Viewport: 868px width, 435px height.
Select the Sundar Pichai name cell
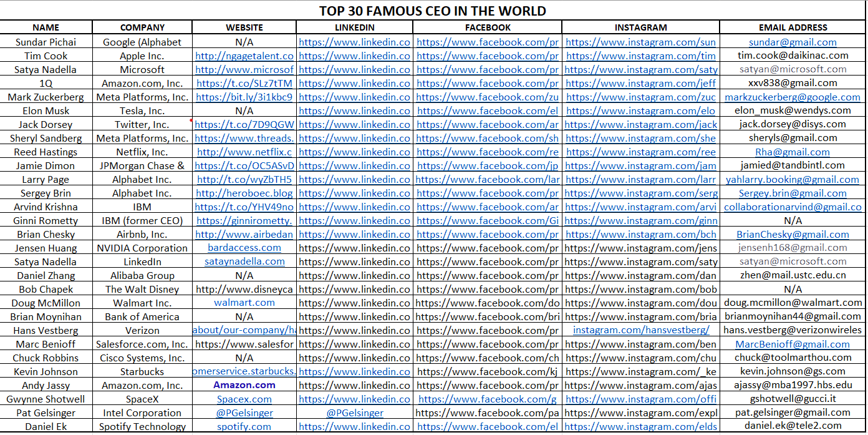tap(46, 42)
